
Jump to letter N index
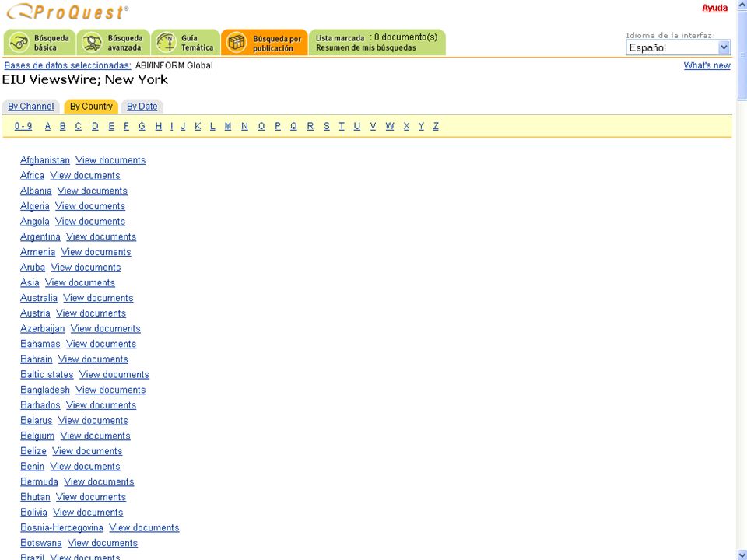pos(244,126)
